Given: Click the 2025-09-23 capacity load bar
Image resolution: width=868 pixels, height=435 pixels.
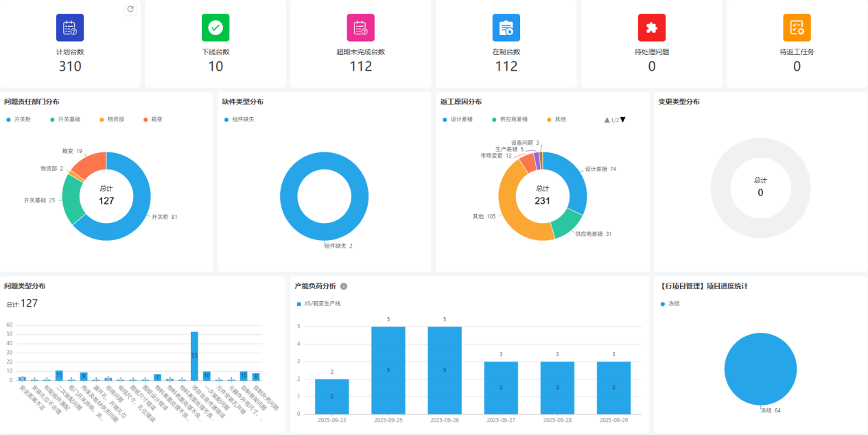Looking at the screenshot, I should 332,396.
